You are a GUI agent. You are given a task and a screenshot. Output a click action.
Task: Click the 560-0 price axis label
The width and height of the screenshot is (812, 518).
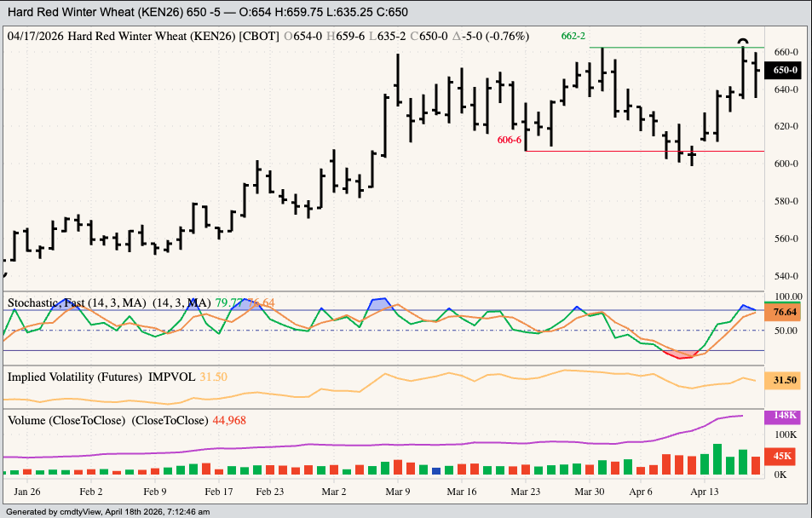pyautogui.click(x=784, y=239)
